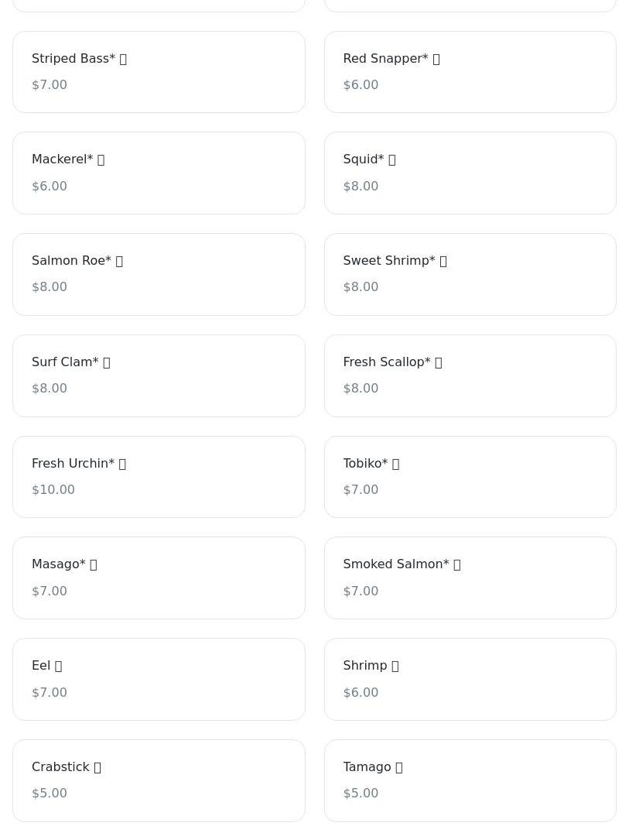Select the Surf Clam menu card
This screenshot has height=840, width=629.
tap(159, 375)
